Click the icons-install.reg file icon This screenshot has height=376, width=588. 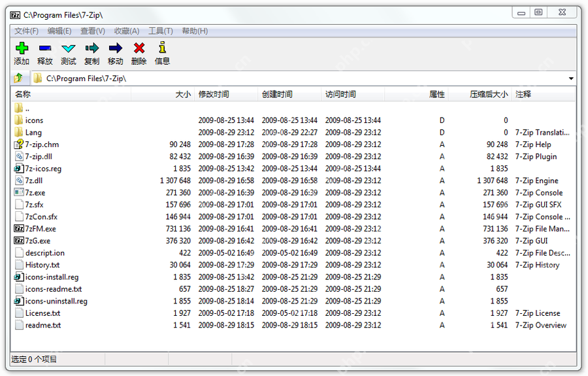click(x=19, y=277)
